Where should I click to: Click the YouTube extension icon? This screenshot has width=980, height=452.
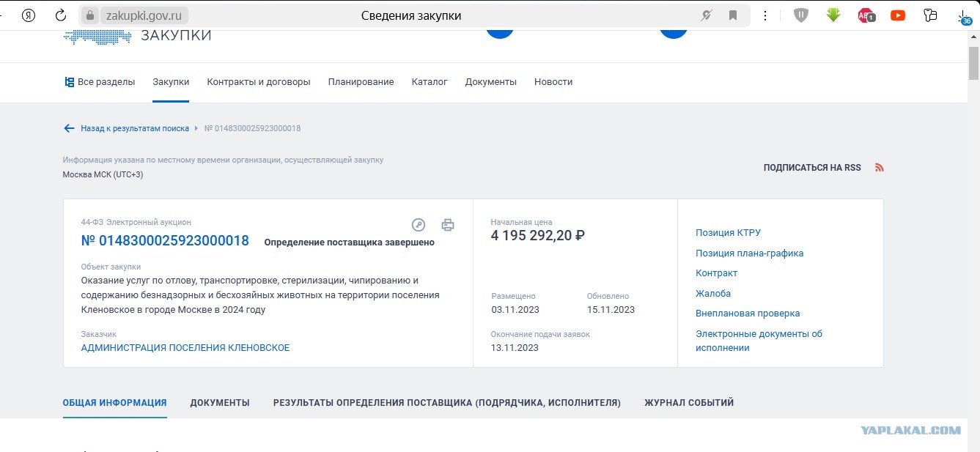(x=898, y=15)
